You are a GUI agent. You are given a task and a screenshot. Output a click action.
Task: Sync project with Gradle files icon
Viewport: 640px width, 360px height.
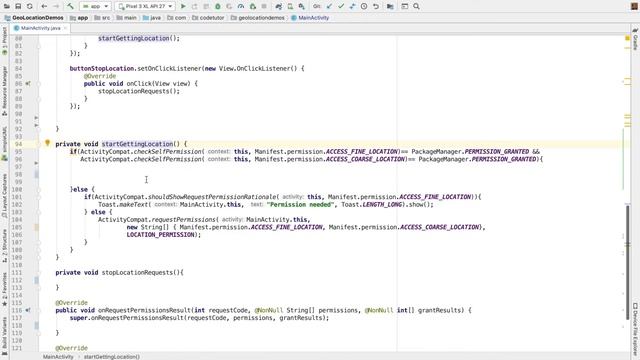[279, 6]
